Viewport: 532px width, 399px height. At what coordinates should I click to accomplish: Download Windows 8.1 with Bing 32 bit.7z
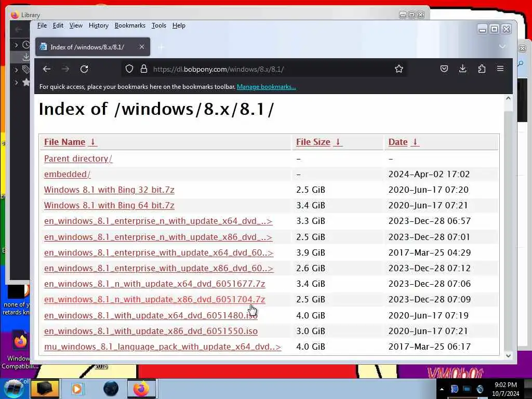[x=109, y=190]
